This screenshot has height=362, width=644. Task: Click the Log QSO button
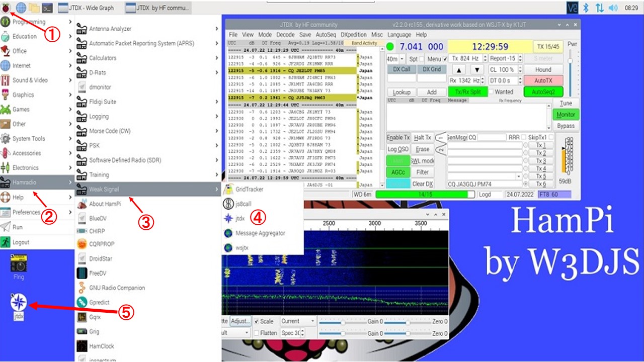[398, 149]
